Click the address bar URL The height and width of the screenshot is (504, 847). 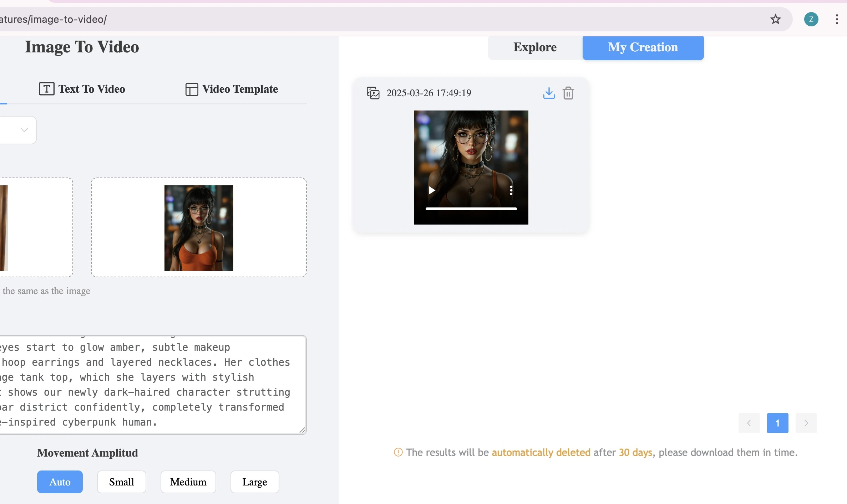click(x=54, y=19)
